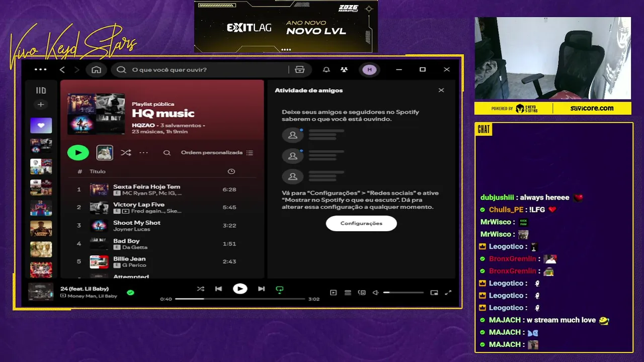Open the connect to a device icon
Image resolution: width=644 pixels, height=362 pixels.
pos(362,293)
